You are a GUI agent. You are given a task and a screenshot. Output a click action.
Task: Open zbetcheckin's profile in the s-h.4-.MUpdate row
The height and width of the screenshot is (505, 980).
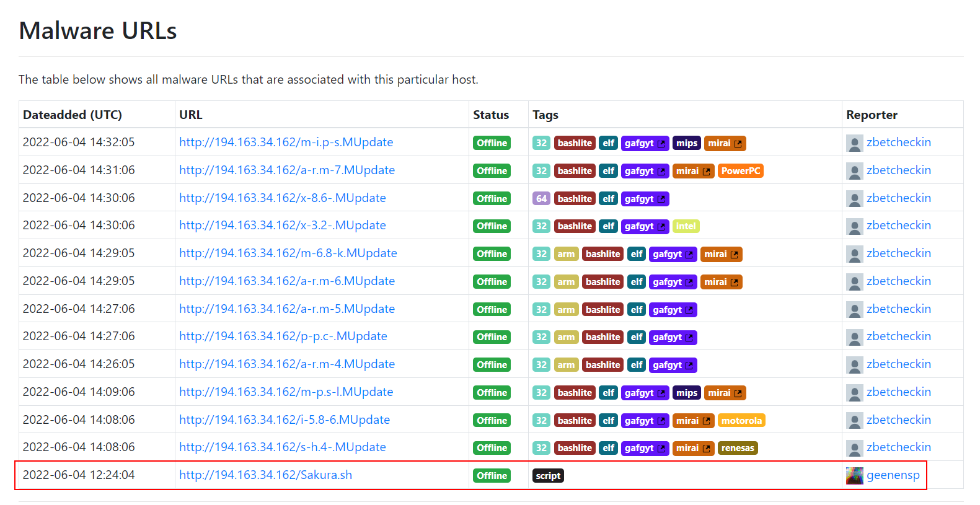click(899, 447)
